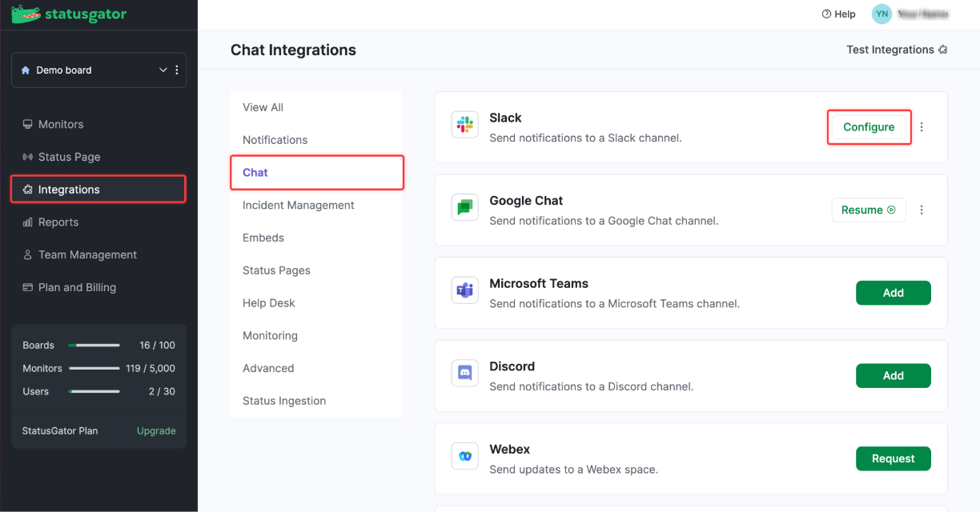Image resolution: width=980 pixels, height=512 pixels.
Task: Open the Demo board three-dot menu
Action: (177, 70)
